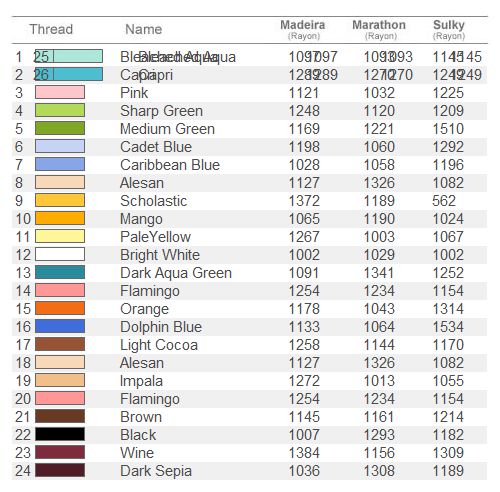Click the Dark Aqua Green swatch
The image size is (500, 492).
(x=60, y=272)
